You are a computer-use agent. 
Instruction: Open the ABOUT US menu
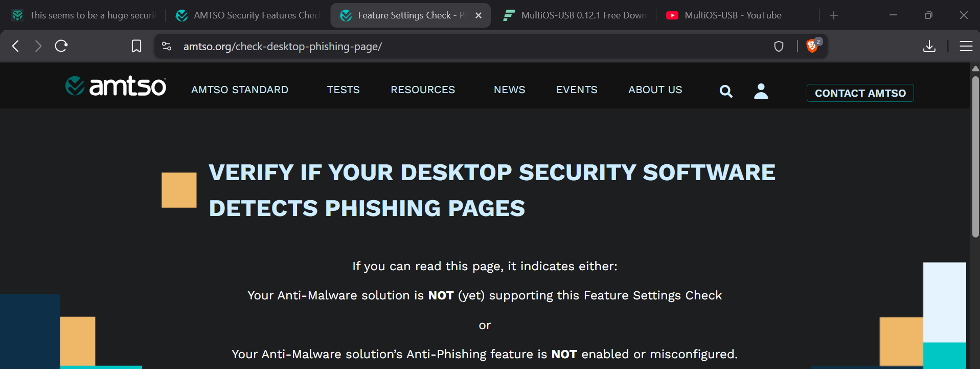coord(655,90)
